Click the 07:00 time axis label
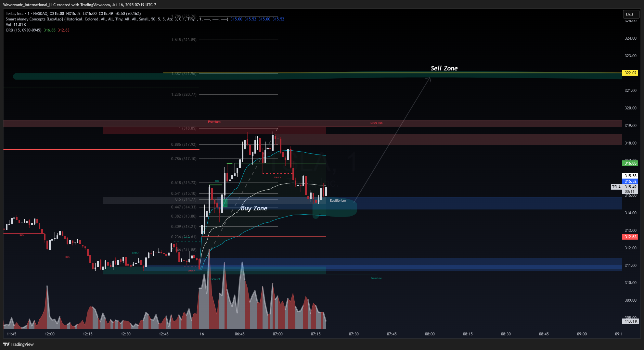This screenshot has width=644, height=350. pos(278,334)
